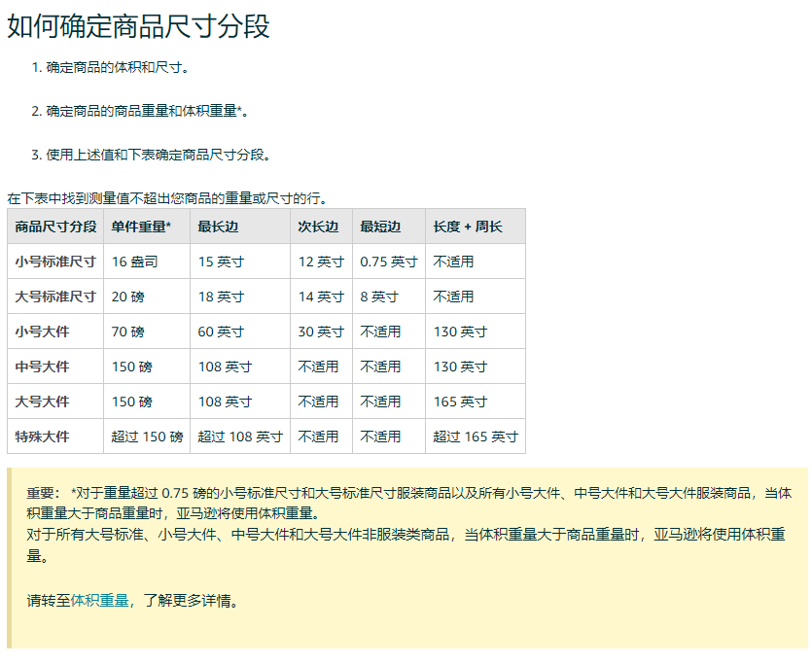Click the 单件重量* column header
Image resolution: width=812 pixels, height=664 pixels.
click(x=141, y=227)
